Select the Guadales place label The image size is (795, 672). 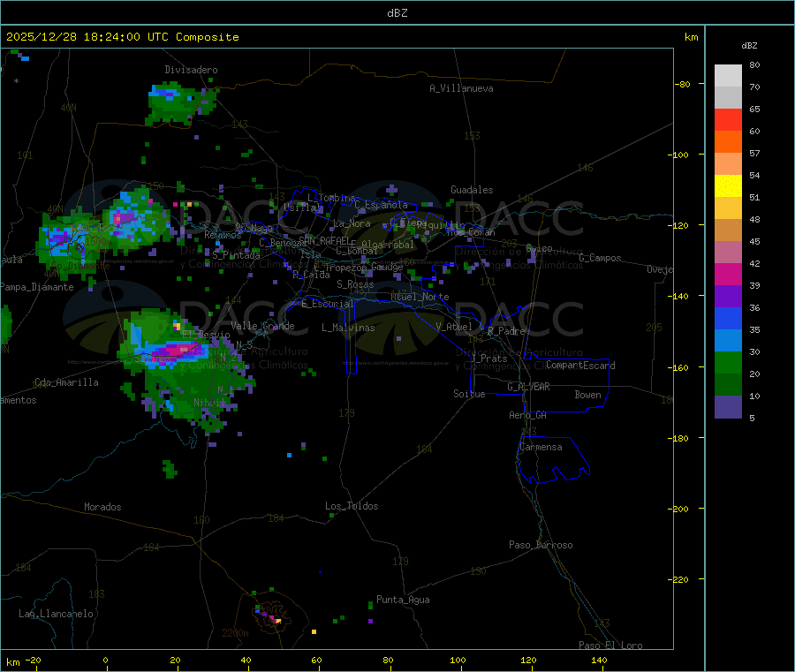pyautogui.click(x=472, y=190)
